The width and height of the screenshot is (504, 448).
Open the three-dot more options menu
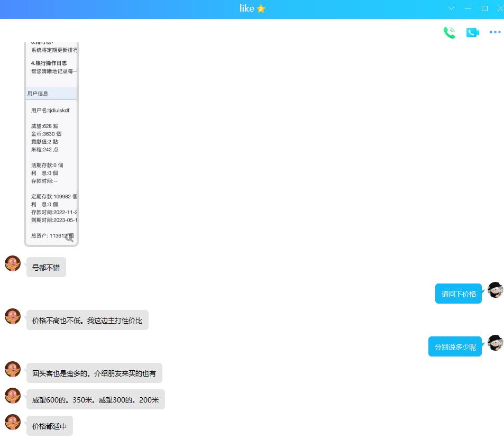click(495, 33)
